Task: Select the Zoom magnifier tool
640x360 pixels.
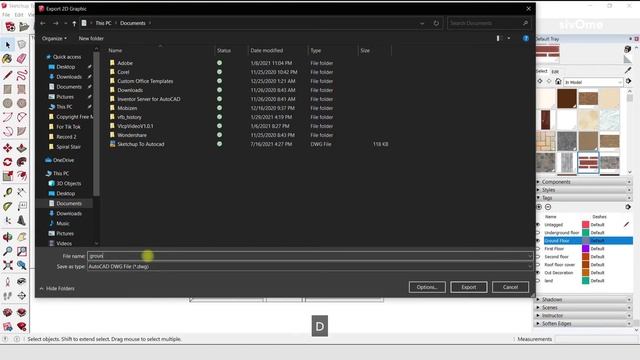Action: point(7,251)
